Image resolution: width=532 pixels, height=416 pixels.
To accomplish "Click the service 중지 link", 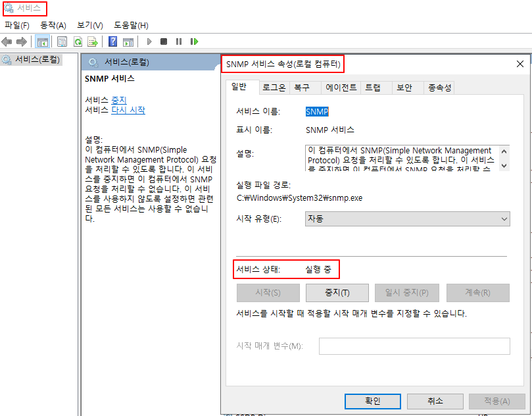I will (119, 101).
